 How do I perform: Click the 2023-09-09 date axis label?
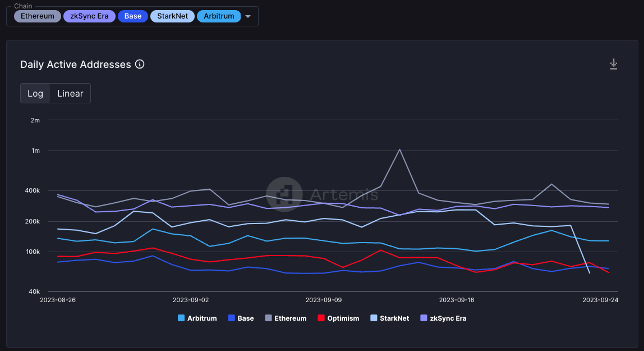coord(324,300)
